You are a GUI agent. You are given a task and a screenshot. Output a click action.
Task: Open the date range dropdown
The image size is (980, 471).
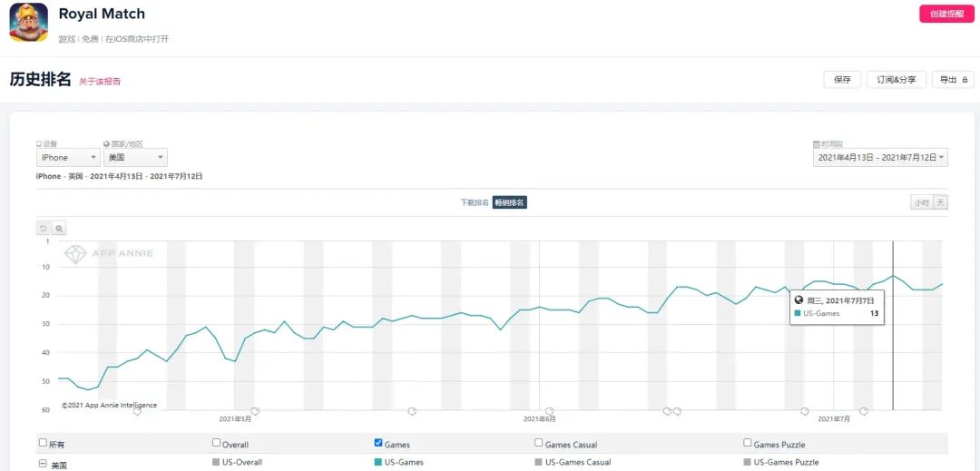[x=880, y=157]
